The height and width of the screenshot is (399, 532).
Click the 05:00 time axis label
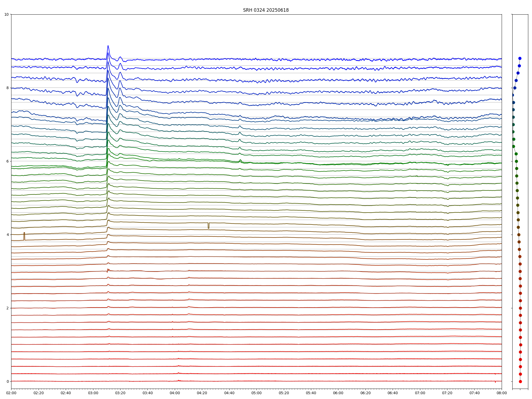click(256, 393)
